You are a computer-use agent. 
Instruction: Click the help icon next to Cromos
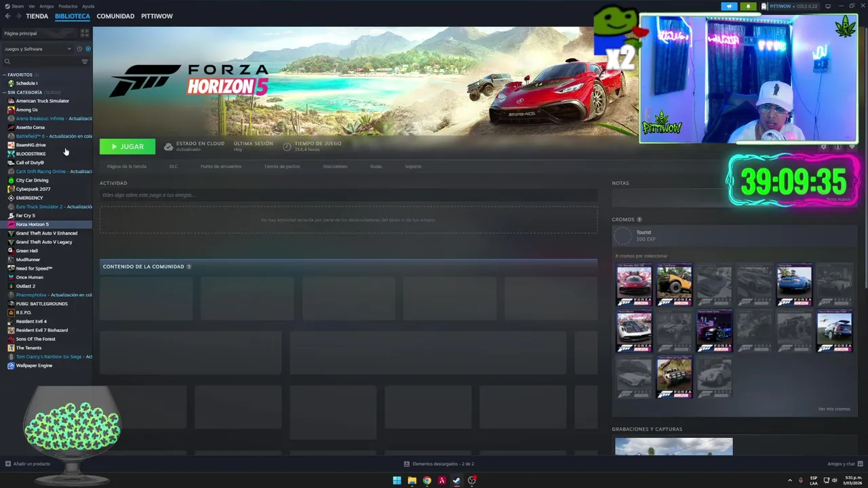pyautogui.click(x=639, y=220)
